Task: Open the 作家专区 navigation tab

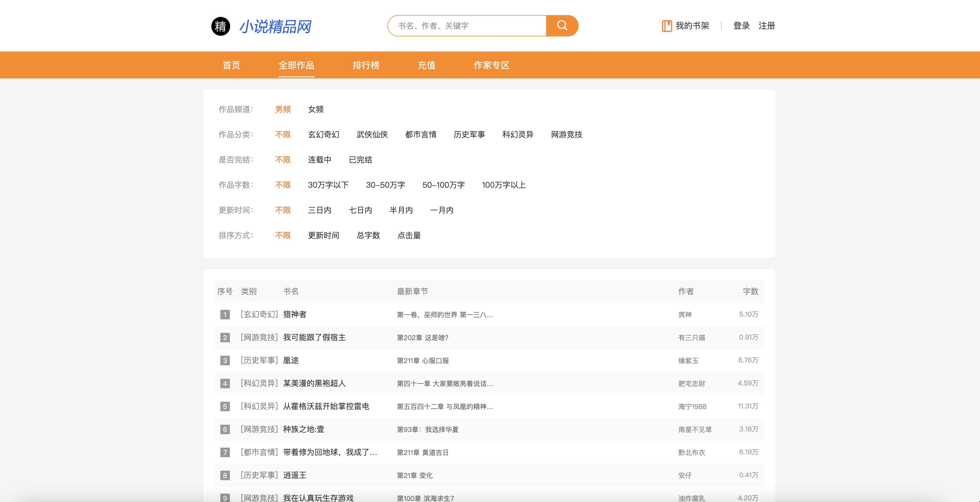Action: 491,66
